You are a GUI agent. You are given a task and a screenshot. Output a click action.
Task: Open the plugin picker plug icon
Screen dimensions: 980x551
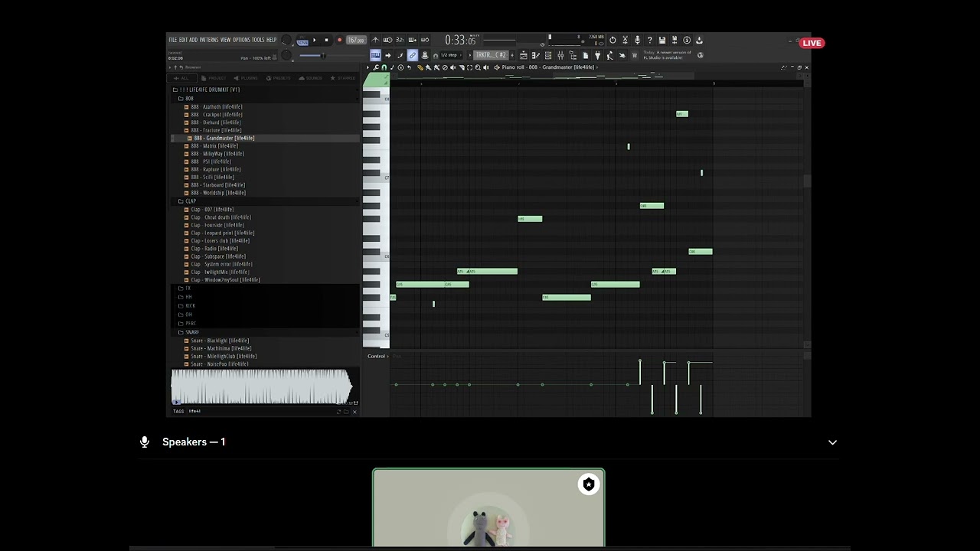(597, 55)
